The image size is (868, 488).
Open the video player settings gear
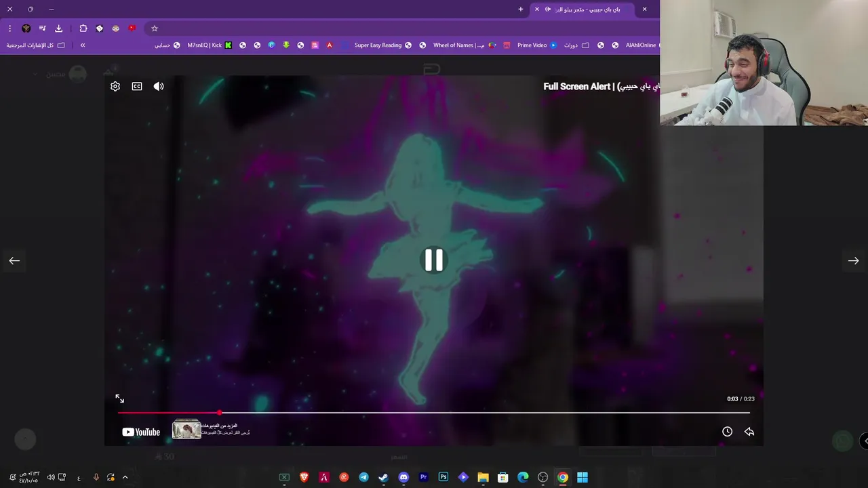tap(115, 86)
